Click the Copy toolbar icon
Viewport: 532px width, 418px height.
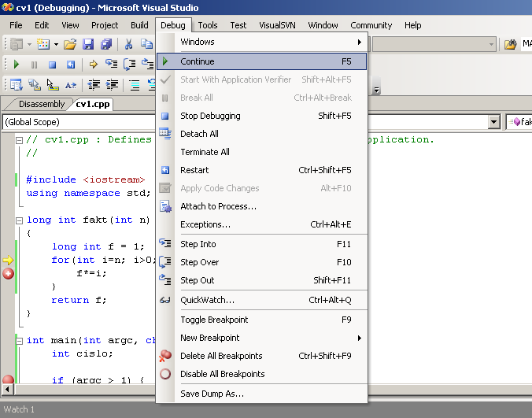tap(147, 44)
